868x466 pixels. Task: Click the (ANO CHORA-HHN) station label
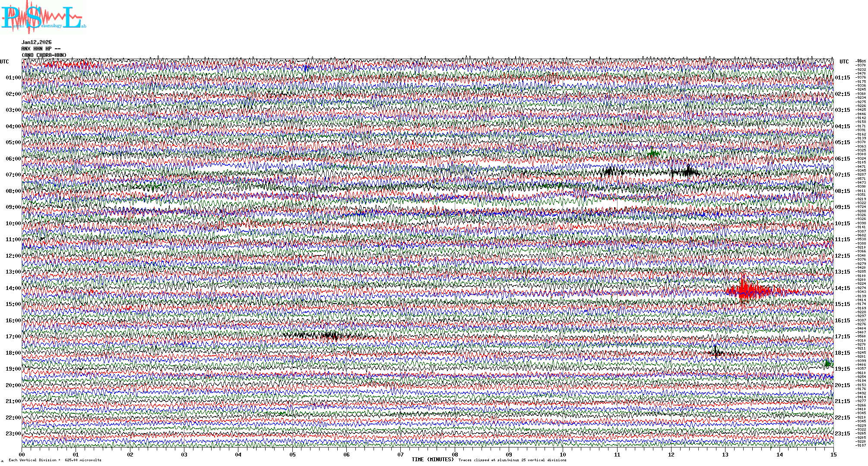[x=44, y=55]
